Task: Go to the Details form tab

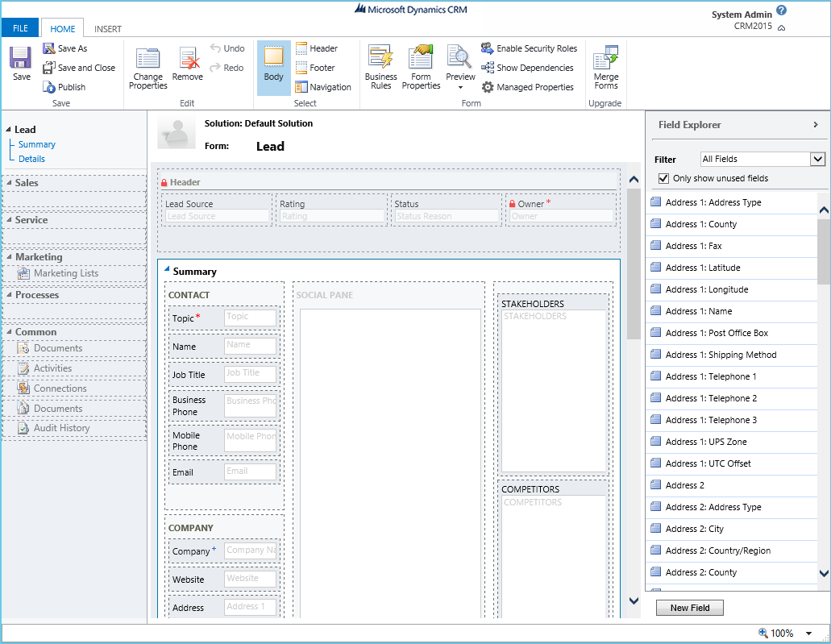Action: (x=31, y=159)
